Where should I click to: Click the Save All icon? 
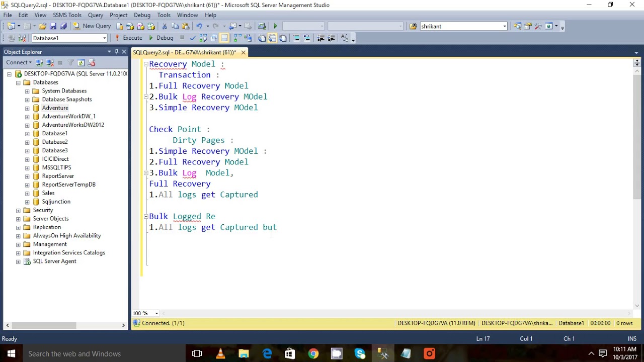tap(63, 26)
